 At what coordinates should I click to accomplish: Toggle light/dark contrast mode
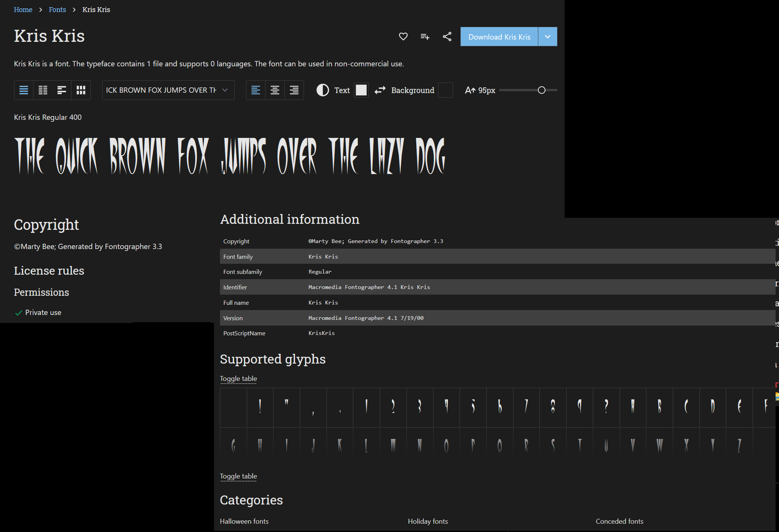pyautogui.click(x=323, y=90)
